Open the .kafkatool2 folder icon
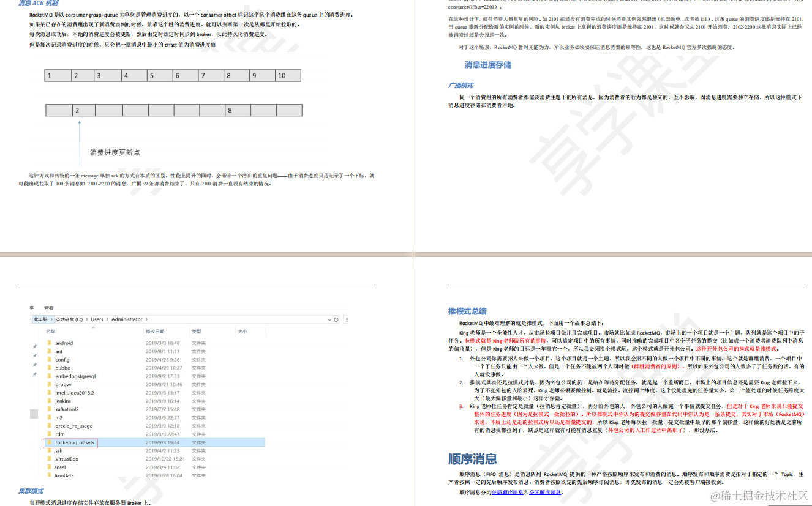 click(48, 409)
